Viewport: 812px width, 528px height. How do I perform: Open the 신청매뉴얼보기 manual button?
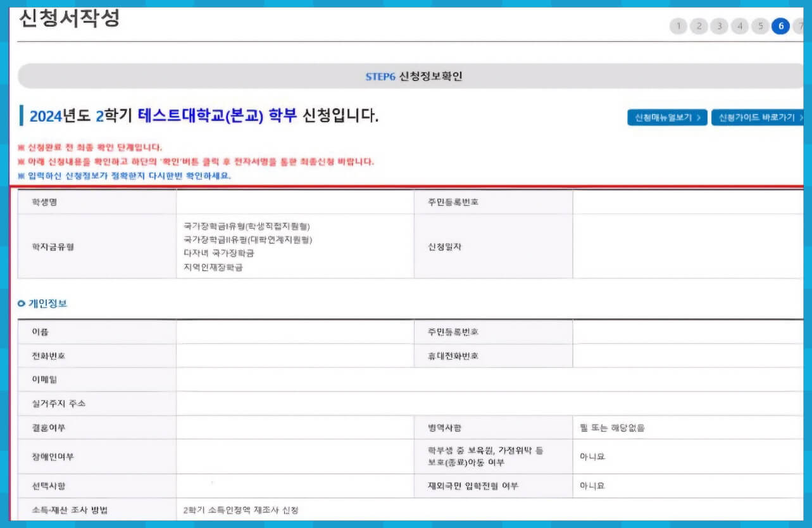click(x=666, y=117)
